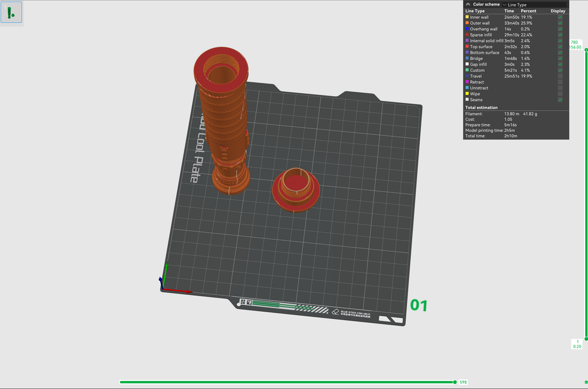Enable Travel moves display checkbox
The width and height of the screenshot is (588, 389).
pos(560,76)
